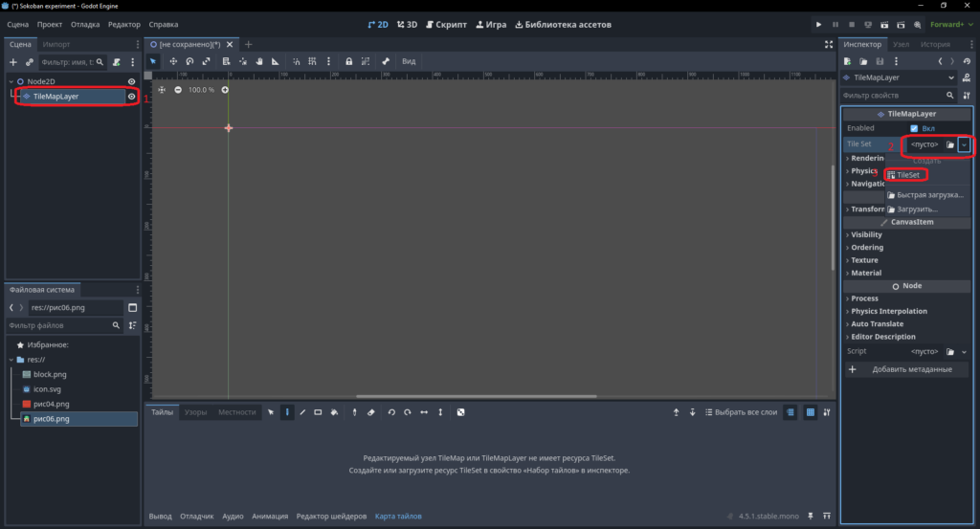Choose the Pan Mode hand tool
This screenshot has width=980, height=529.
[258, 61]
